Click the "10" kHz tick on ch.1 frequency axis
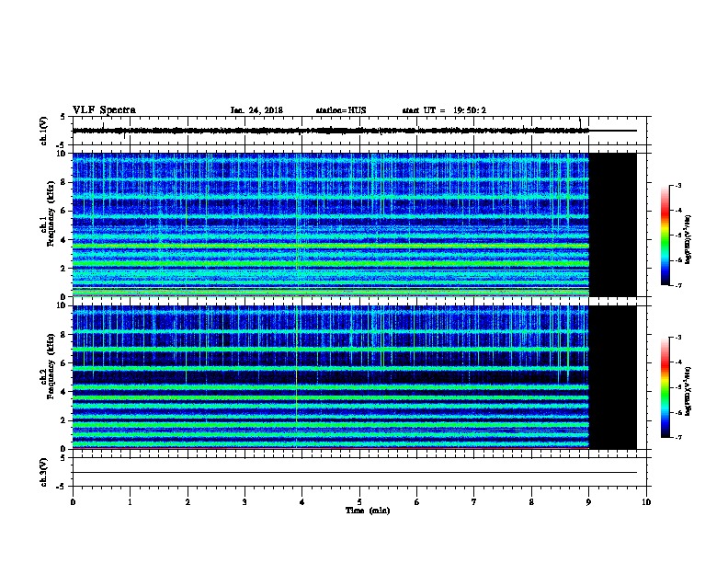The height and width of the screenshot is (563, 728). pos(61,154)
